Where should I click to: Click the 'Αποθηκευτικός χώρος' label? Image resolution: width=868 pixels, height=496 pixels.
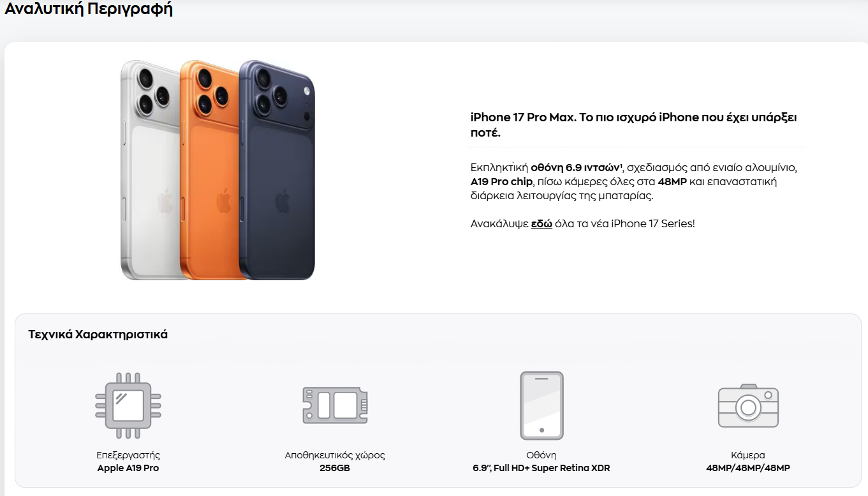coord(335,455)
